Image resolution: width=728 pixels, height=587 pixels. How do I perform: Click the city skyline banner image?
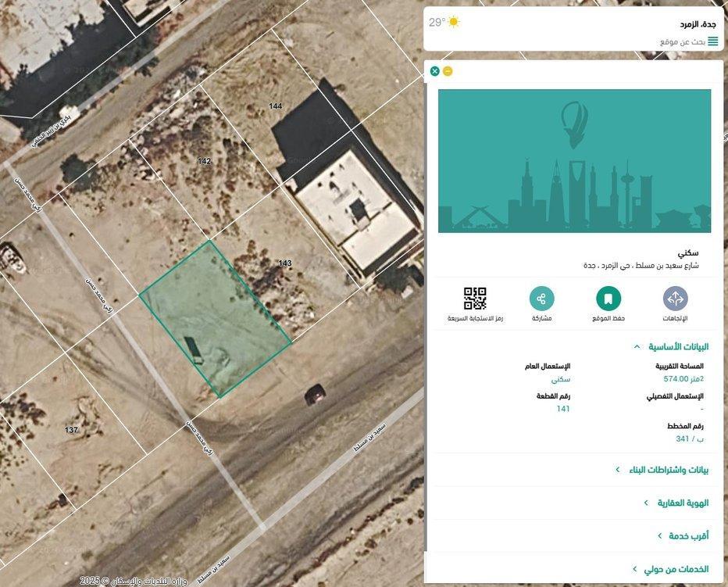coord(574,160)
